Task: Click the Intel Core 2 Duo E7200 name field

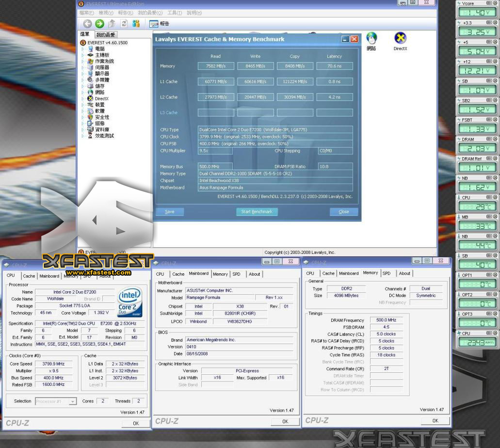Action: [75, 292]
